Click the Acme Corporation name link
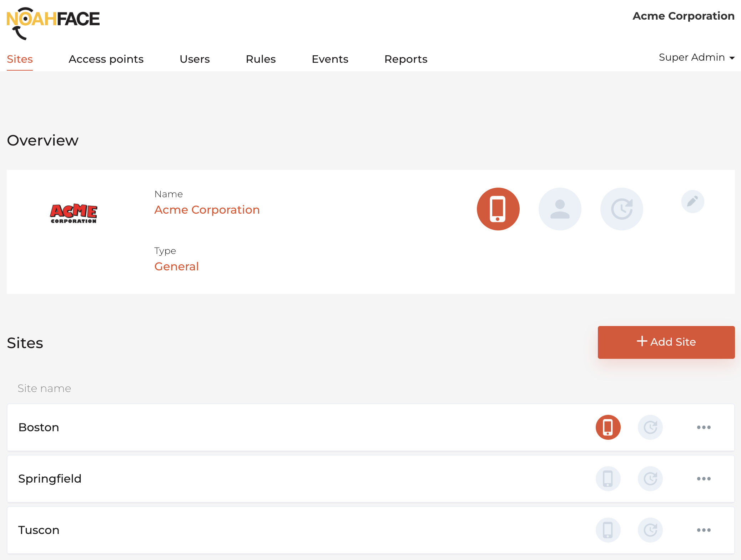The image size is (741, 560). [207, 210]
